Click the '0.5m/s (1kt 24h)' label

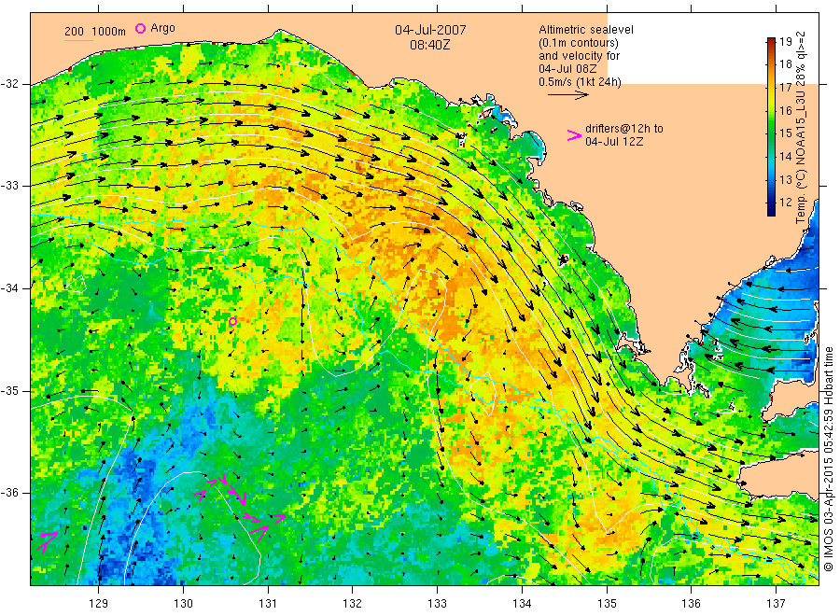click(580, 82)
